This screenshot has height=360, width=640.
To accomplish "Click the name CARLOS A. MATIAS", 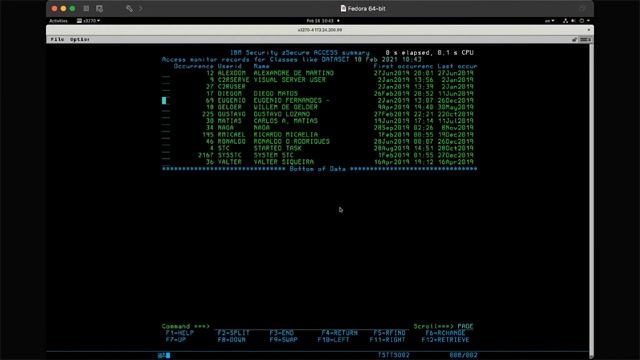I will coord(285,121).
